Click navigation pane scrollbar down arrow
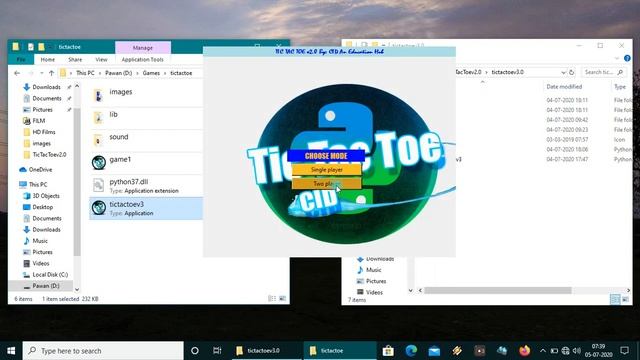The image size is (640, 360). (x=77, y=289)
